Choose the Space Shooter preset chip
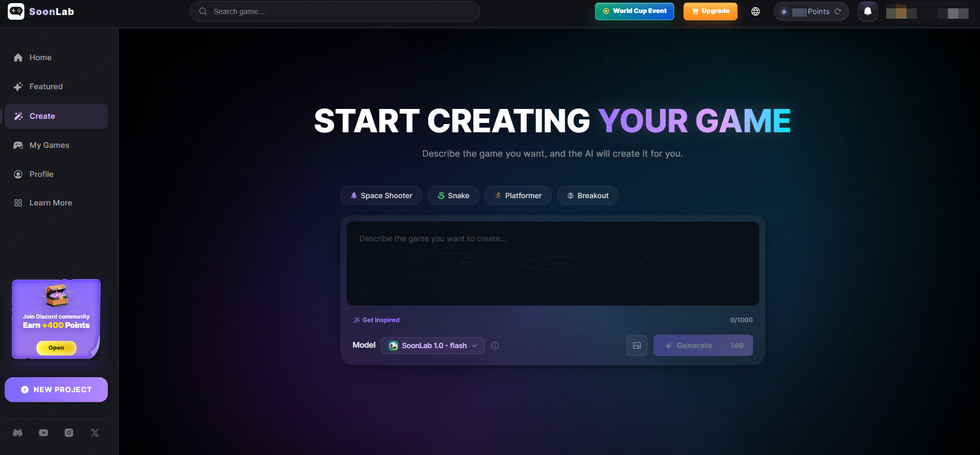The width and height of the screenshot is (980, 455). pos(381,196)
